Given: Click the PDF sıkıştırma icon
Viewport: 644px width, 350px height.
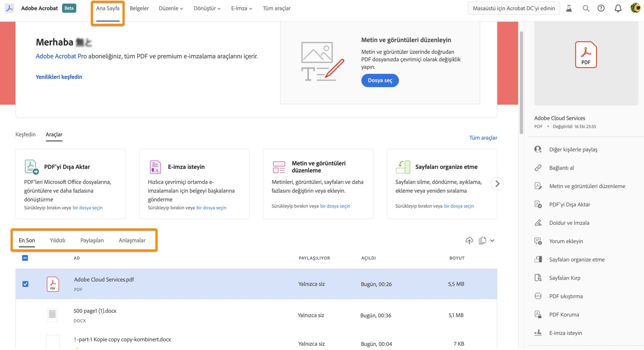Looking at the screenshot, I should pos(538,297).
